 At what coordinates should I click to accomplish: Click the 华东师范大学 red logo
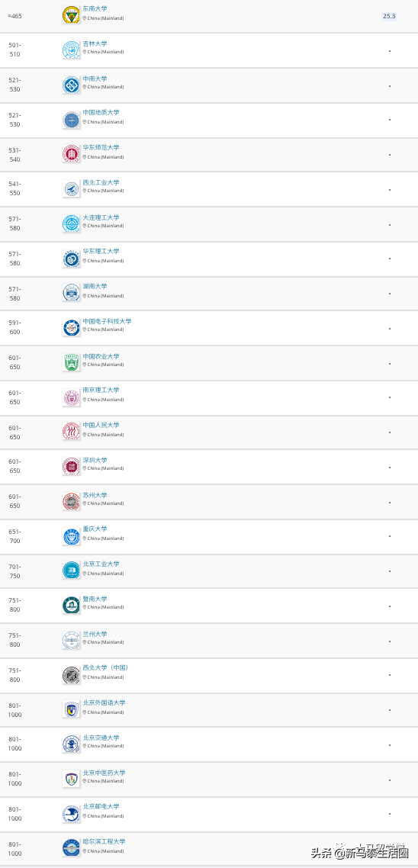pos(71,153)
